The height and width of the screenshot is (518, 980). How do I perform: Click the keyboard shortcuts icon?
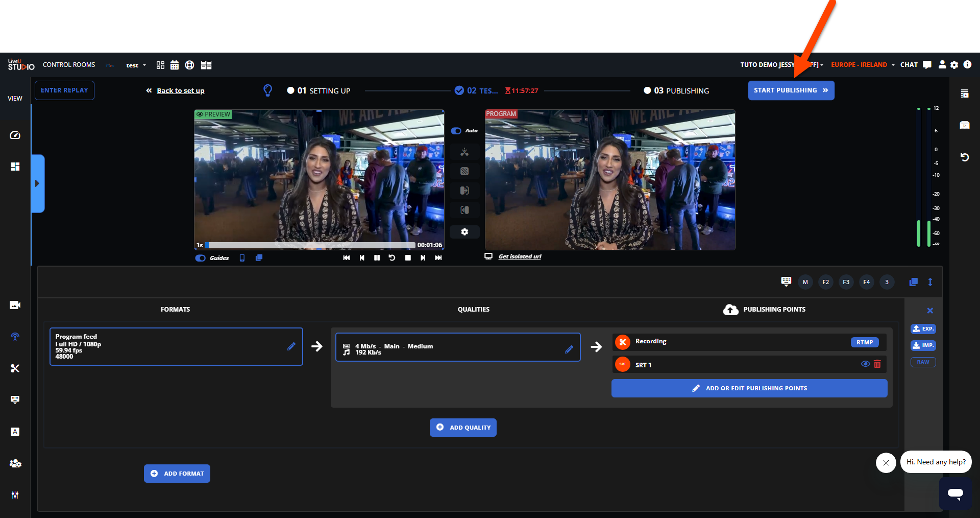click(786, 281)
